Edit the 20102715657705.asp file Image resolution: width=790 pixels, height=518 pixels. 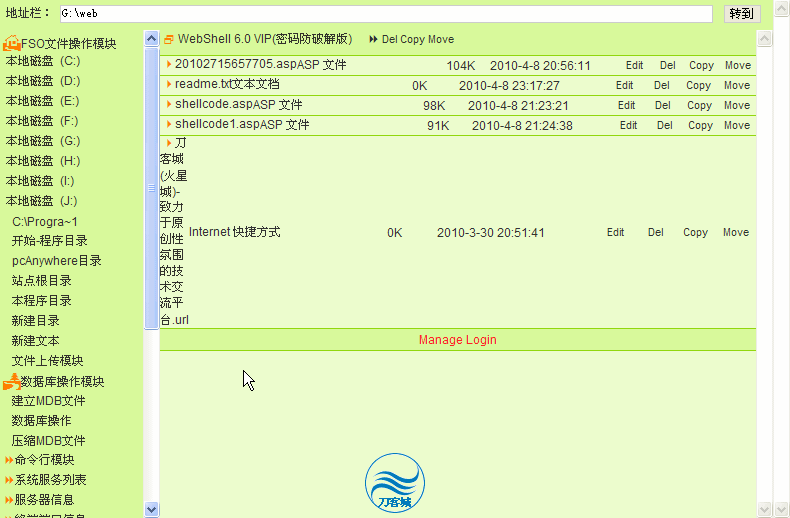pyautogui.click(x=634, y=66)
